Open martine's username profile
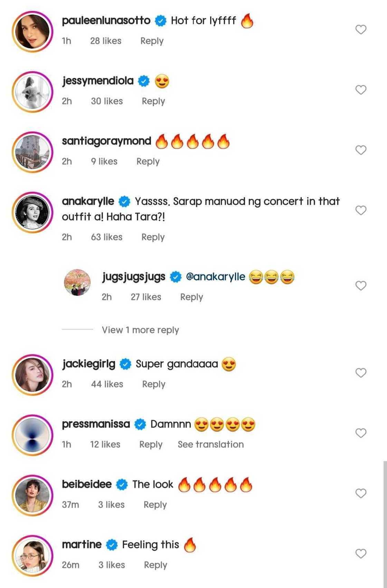The width and height of the screenshot is (387, 588). click(82, 544)
